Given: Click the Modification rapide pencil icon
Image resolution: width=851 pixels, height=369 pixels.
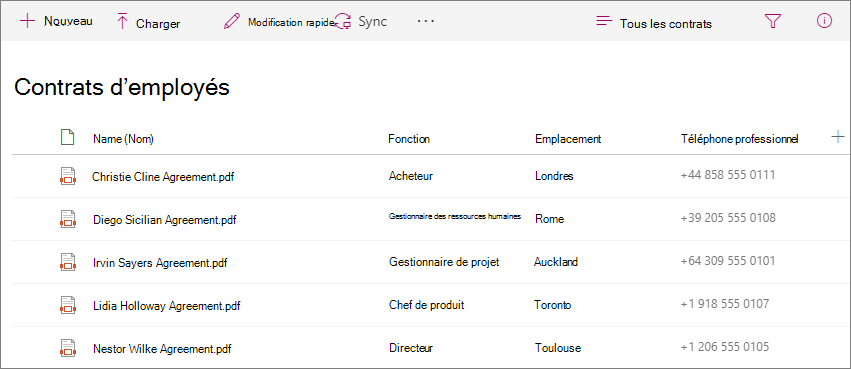Looking at the screenshot, I should 231,22.
